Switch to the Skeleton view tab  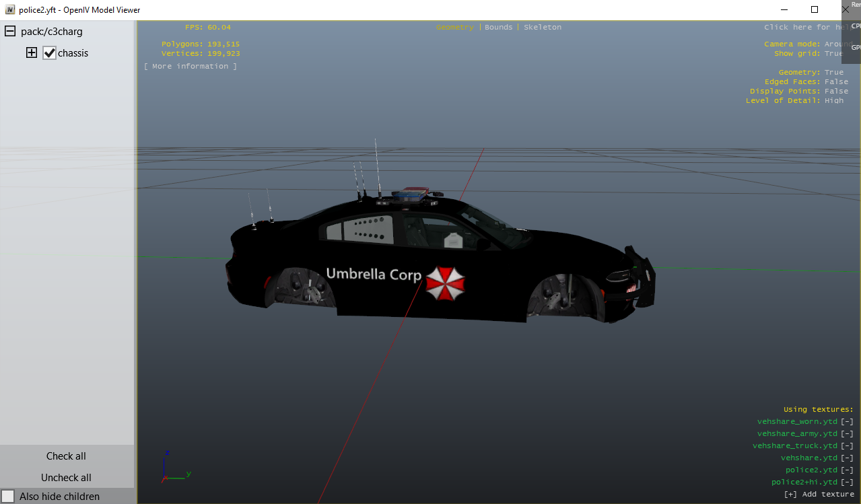(542, 28)
